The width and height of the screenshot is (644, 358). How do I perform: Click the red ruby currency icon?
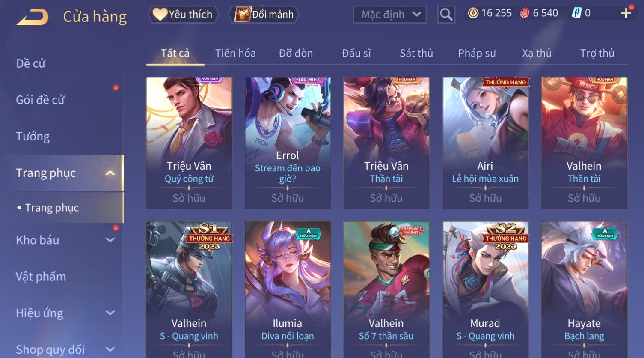tap(525, 13)
